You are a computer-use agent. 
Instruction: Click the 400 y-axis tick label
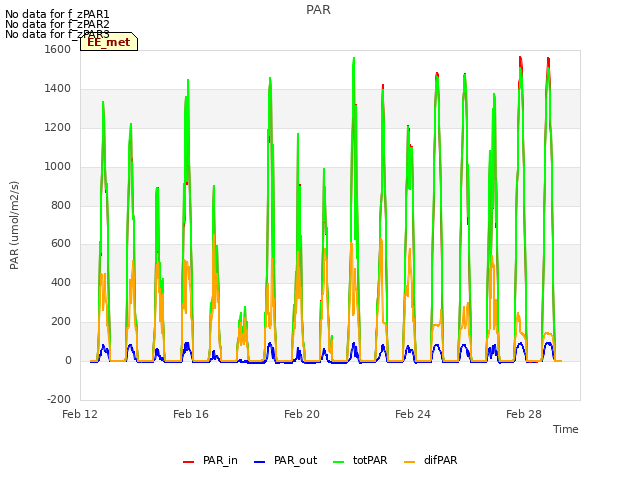(x=61, y=282)
